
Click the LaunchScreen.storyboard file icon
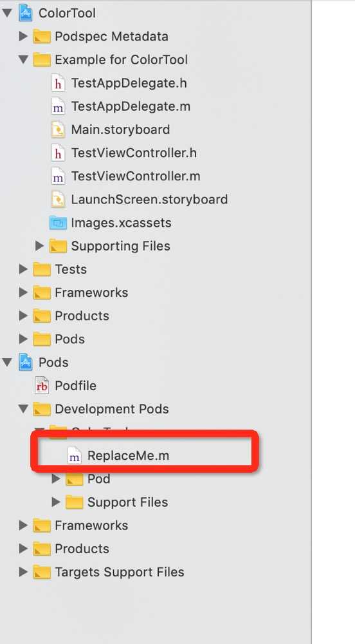click(x=58, y=200)
